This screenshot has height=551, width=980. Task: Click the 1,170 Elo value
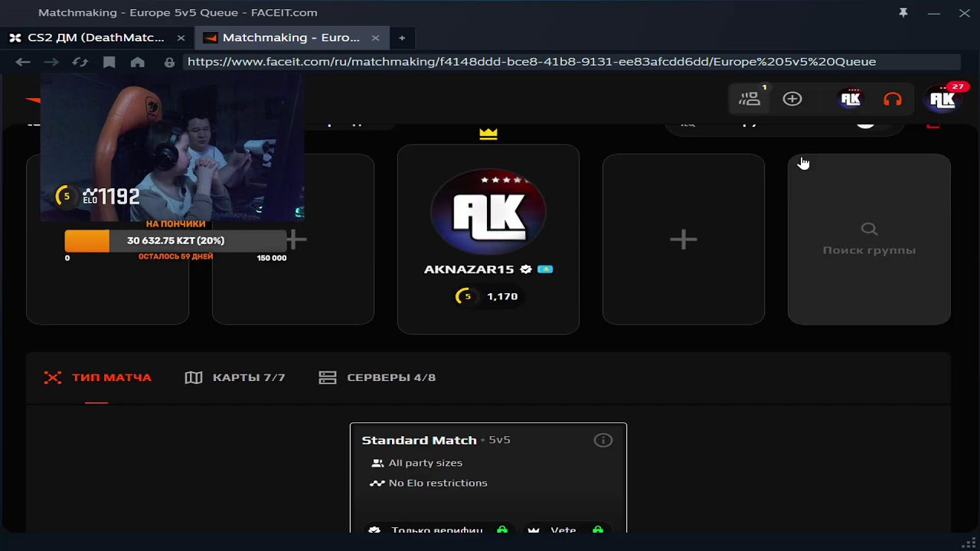(x=502, y=296)
